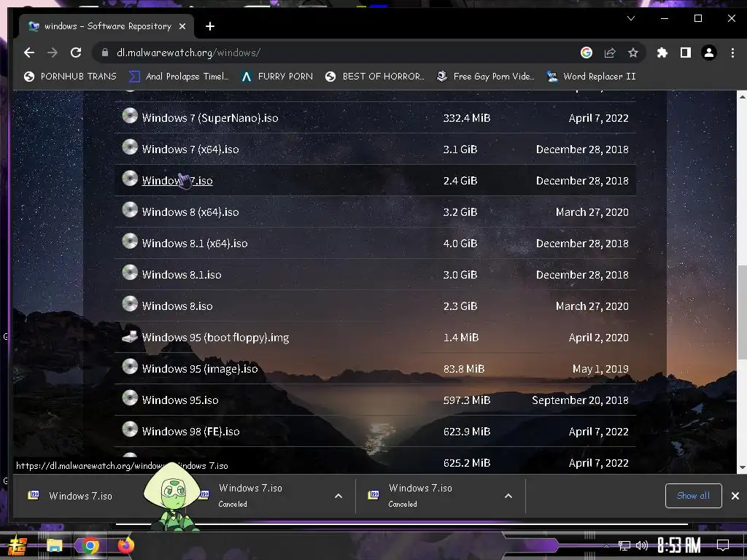Open tab search chevron in title bar
This screenshot has height=560, width=747.
tap(631, 18)
